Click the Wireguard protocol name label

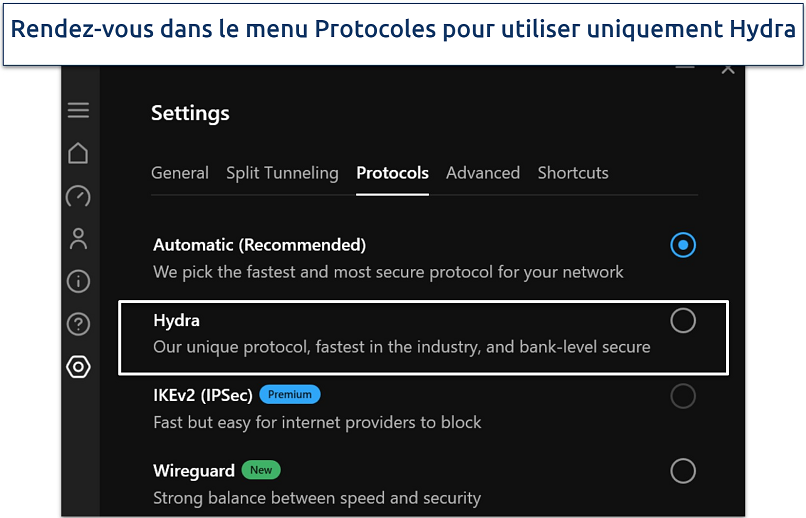pyautogui.click(x=194, y=470)
